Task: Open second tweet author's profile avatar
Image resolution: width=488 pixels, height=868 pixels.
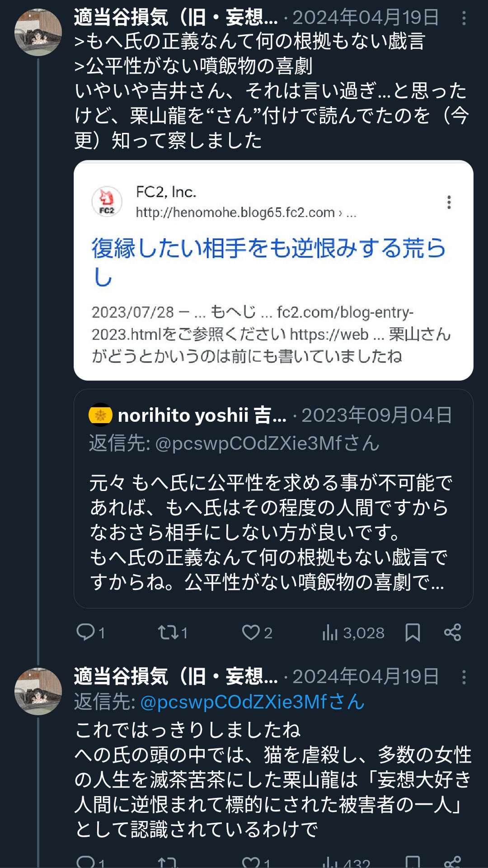Action: (38, 691)
